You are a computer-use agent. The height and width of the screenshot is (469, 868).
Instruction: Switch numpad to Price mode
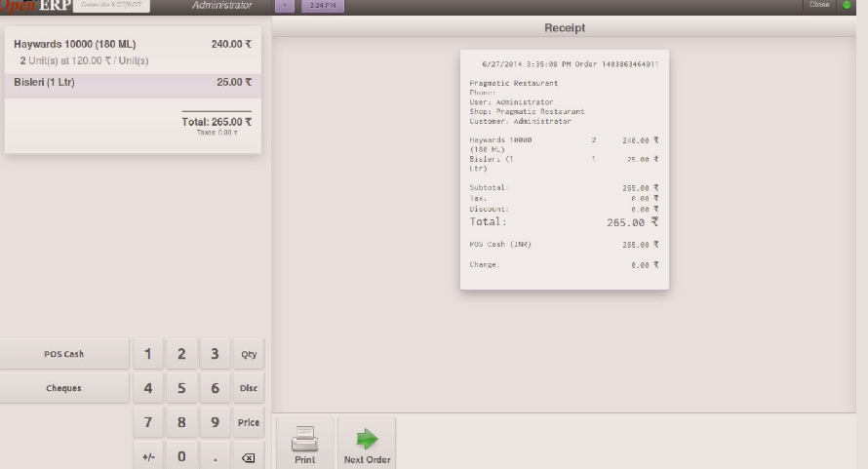coord(249,422)
